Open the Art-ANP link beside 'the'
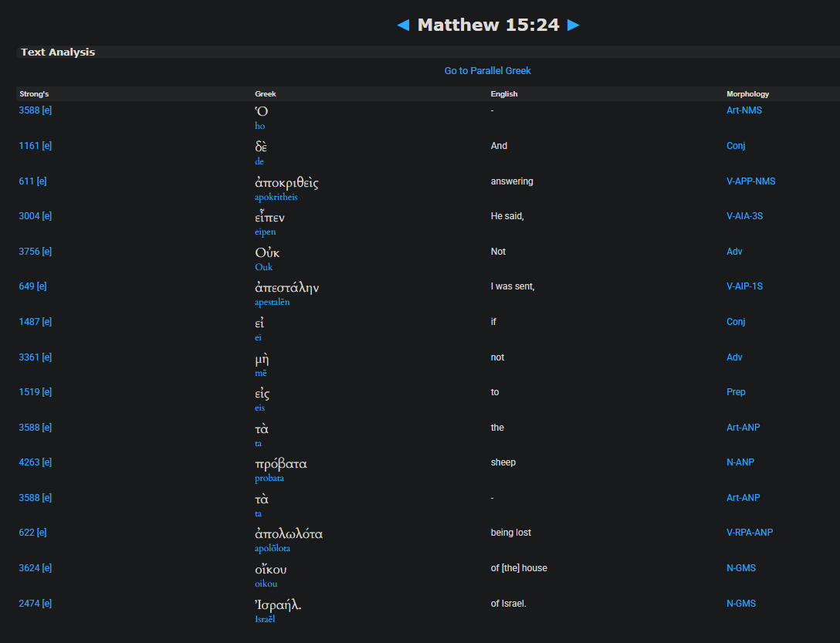The width and height of the screenshot is (840, 643). tap(743, 427)
